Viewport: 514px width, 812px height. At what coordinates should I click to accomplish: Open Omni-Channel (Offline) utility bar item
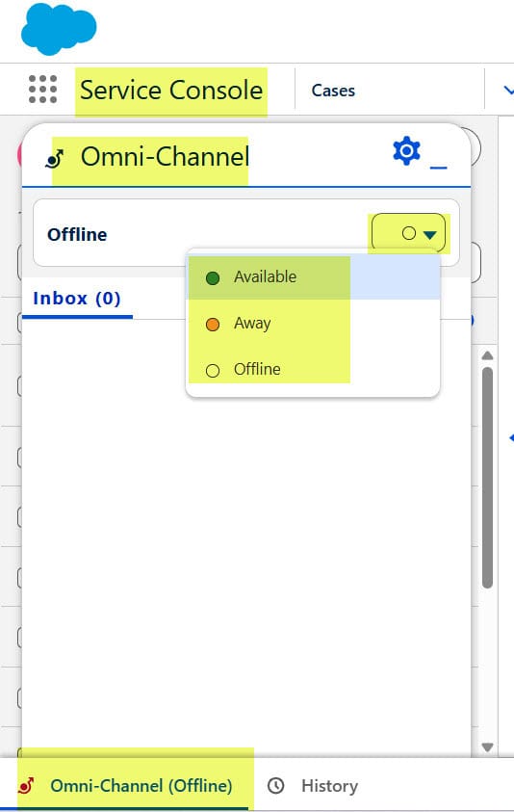(x=125, y=786)
